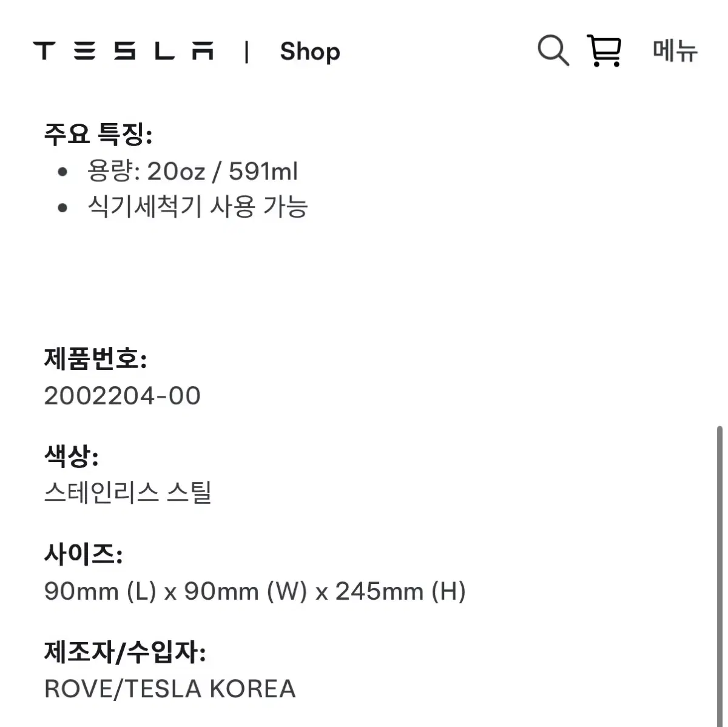Click the page vertical scrollbar
728x727 pixels.
coord(720,546)
